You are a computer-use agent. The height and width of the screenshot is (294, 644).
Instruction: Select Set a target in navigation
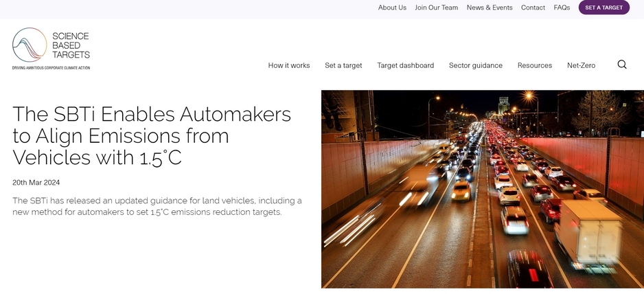coord(343,65)
